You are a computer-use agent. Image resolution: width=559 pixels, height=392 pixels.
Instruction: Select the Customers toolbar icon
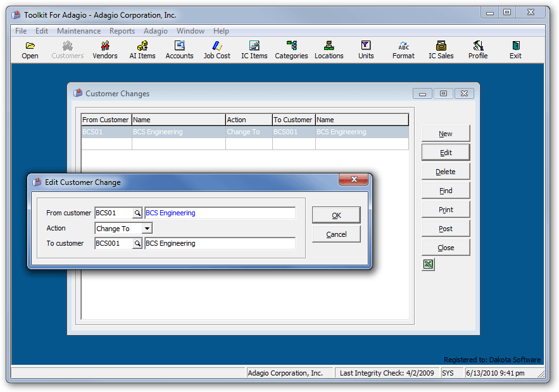67,50
